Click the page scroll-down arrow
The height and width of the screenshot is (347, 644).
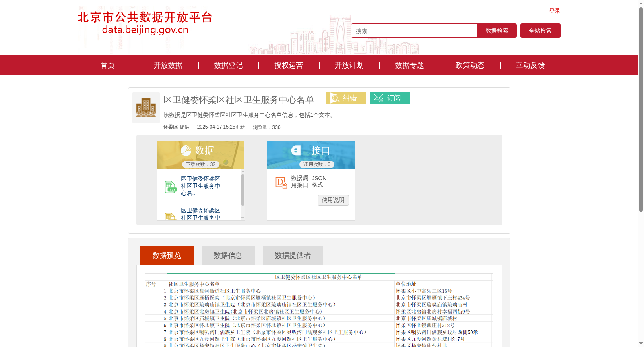[641, 343]
